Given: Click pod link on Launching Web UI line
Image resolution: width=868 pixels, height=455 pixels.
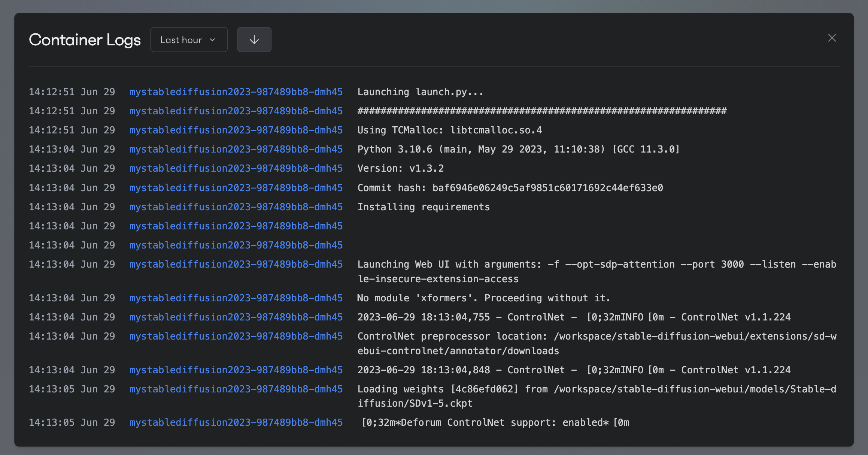Looking at the screenshot, I should (236, 264).
